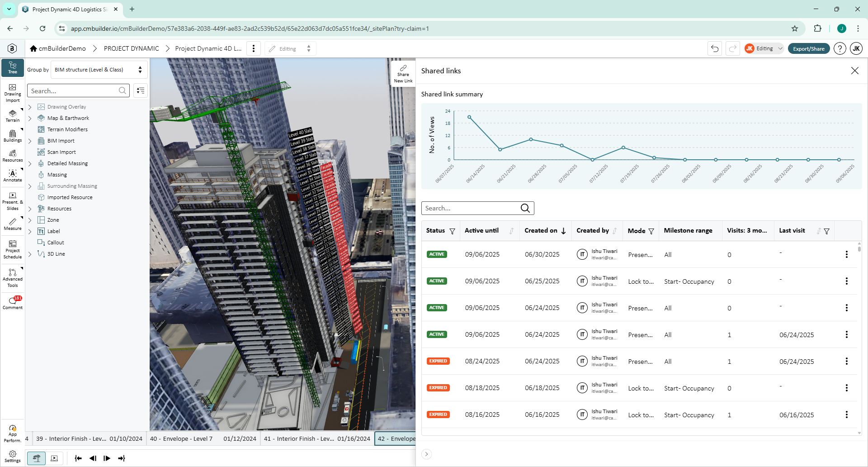Open row menu for 06/30/2025 link

[847, 254]
